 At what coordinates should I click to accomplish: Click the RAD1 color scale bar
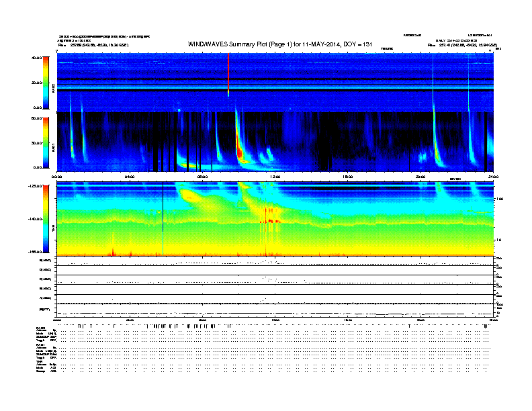46,142
